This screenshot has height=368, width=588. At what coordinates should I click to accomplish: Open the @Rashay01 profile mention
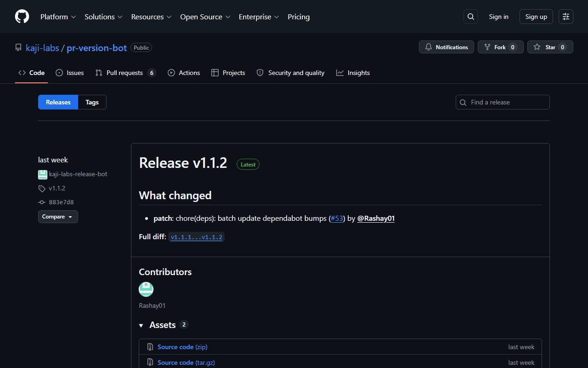(x=376, y=218)
